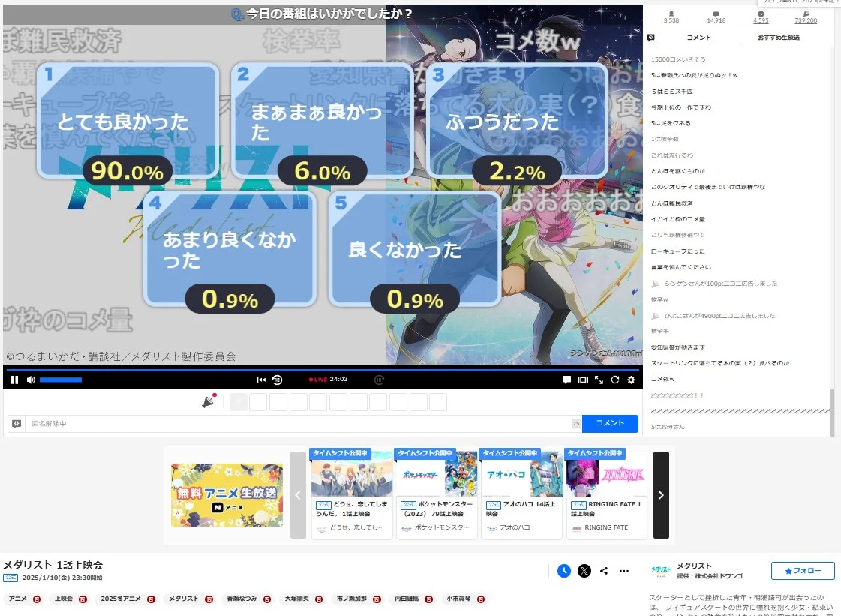Click the ad cracker icon above 739,200
This screenshot has width=841, height=616.
[806, 14]
